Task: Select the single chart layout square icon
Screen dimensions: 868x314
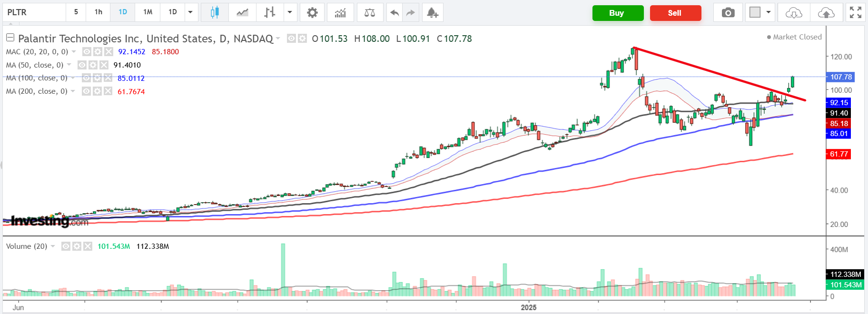Action: 755,12
